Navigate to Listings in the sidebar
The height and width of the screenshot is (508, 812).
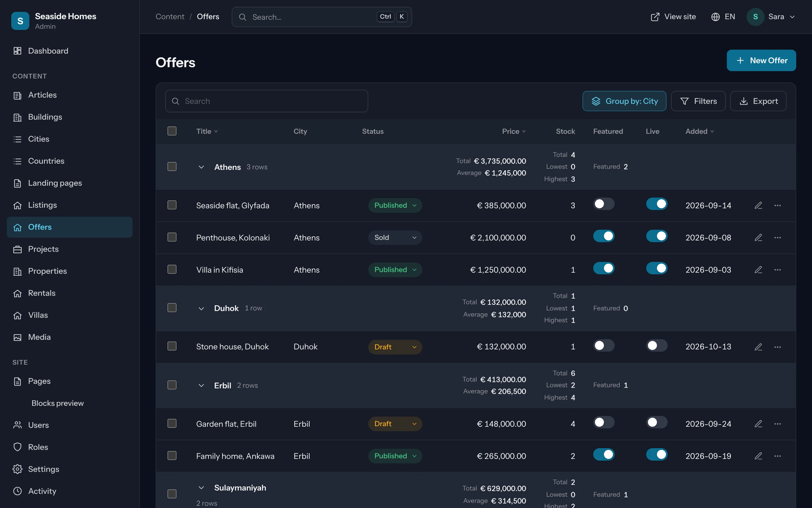click(x=69, y=205)
